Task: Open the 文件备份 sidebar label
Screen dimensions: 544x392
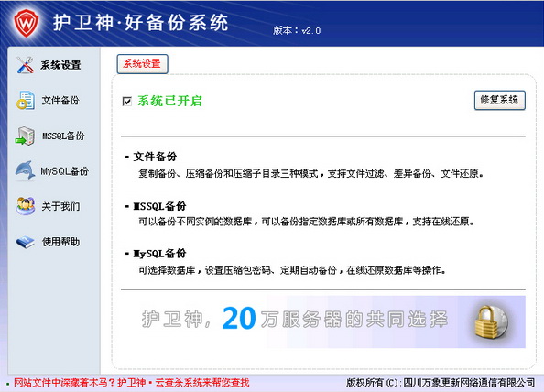Action: click(60, 101)
